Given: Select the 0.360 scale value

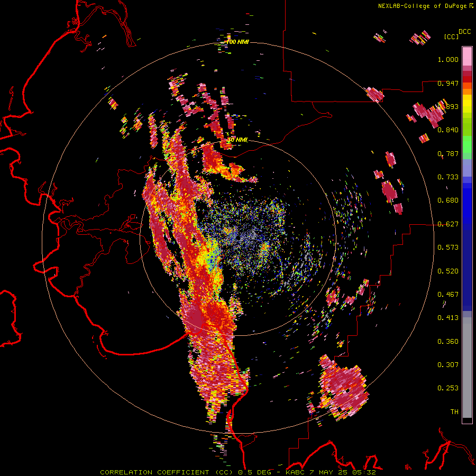Looking at the screenshot, I should tap(448, 342).
